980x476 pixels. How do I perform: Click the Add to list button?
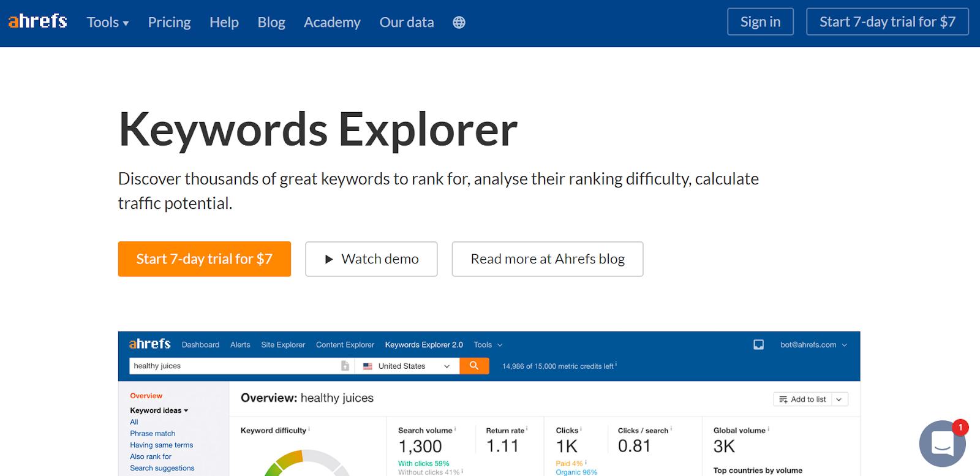click(x=802, y=399)
